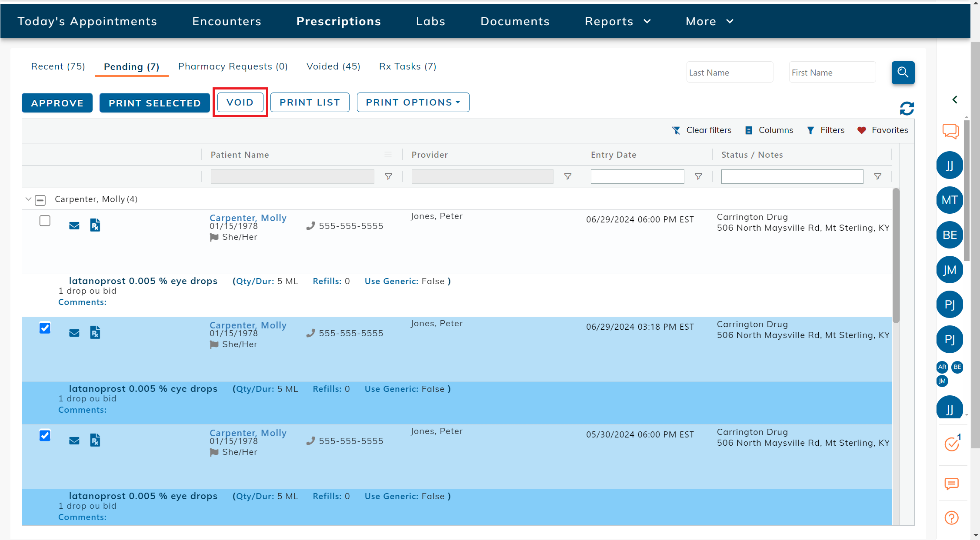Click envelope icon for 06/29/2024 06:00 PM prescription

click(x=74, y=226)
